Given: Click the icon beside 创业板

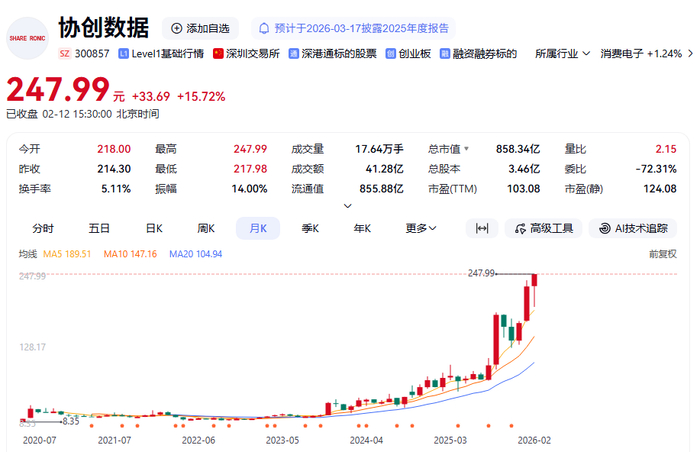Looking at the screenshot, I should (x=391, y=54).
